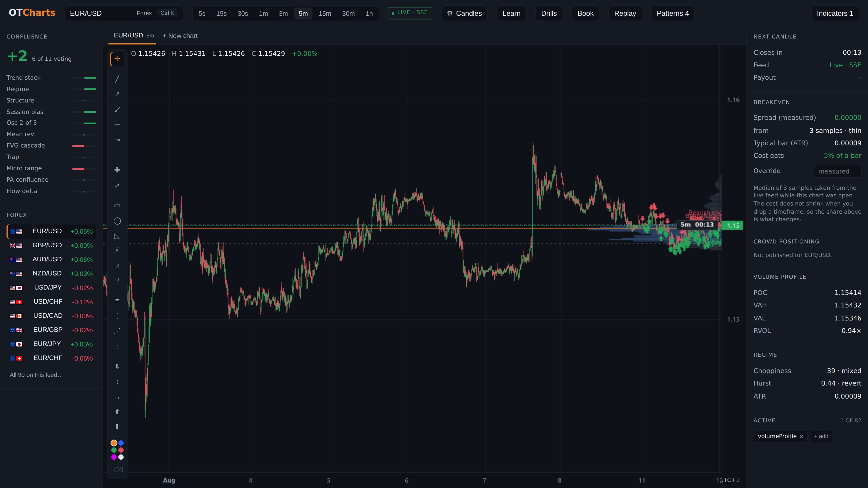Image resolution: width=868 pixels, height=488 pixels.
Task: Select the active 5m timeframe
Action: tap(303, 14)
